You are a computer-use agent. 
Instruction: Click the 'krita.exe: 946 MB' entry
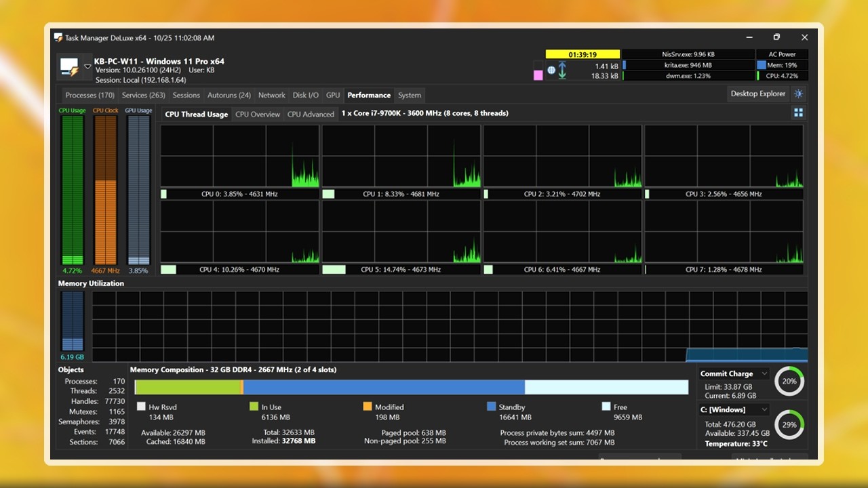(688, 66)
